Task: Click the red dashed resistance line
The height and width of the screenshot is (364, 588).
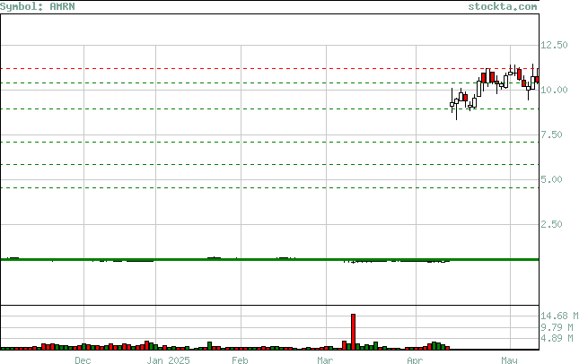Action: point(269,68)
